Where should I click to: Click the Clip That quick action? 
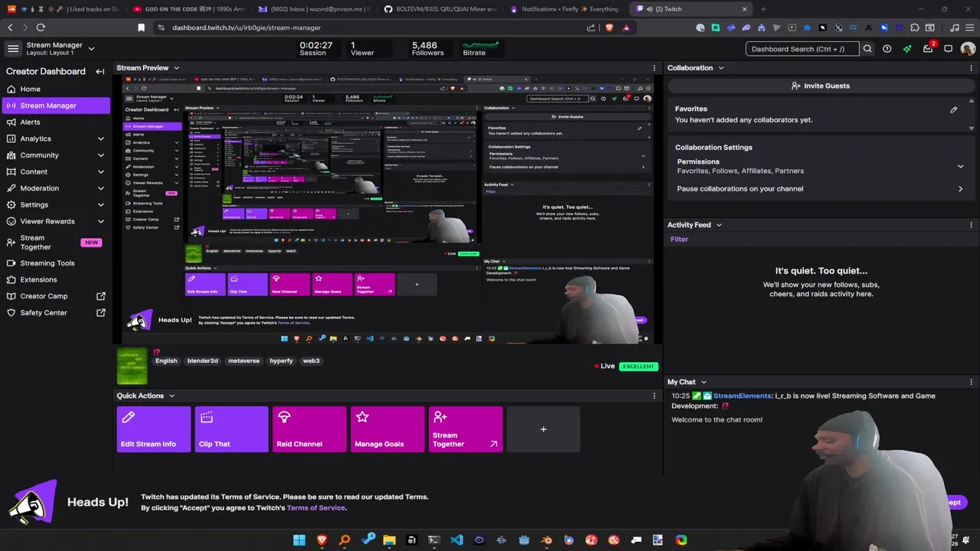pos(231,429)
